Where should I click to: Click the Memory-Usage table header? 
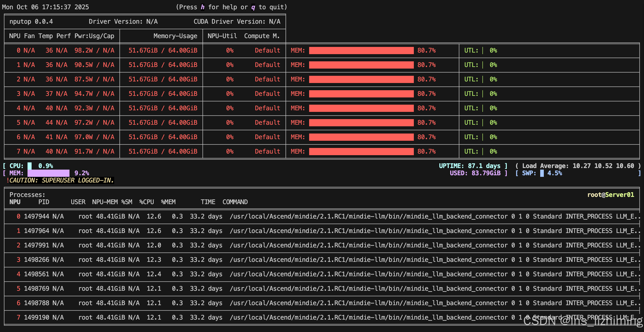[175, 36]
